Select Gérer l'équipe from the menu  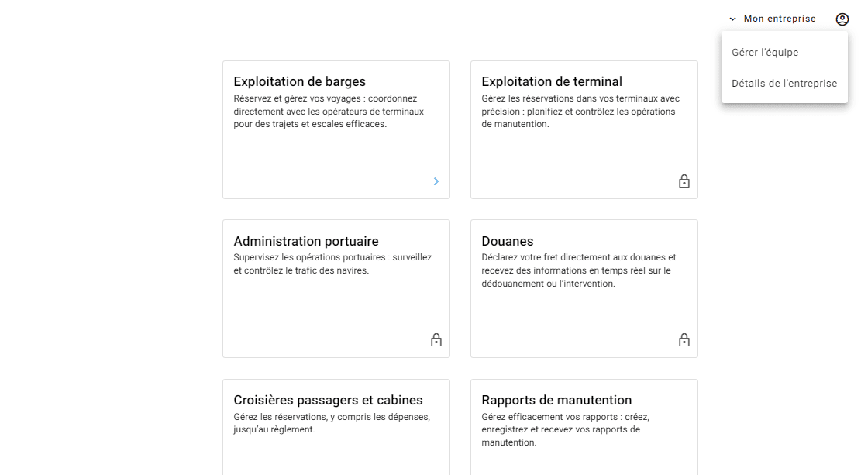(784, 52)
